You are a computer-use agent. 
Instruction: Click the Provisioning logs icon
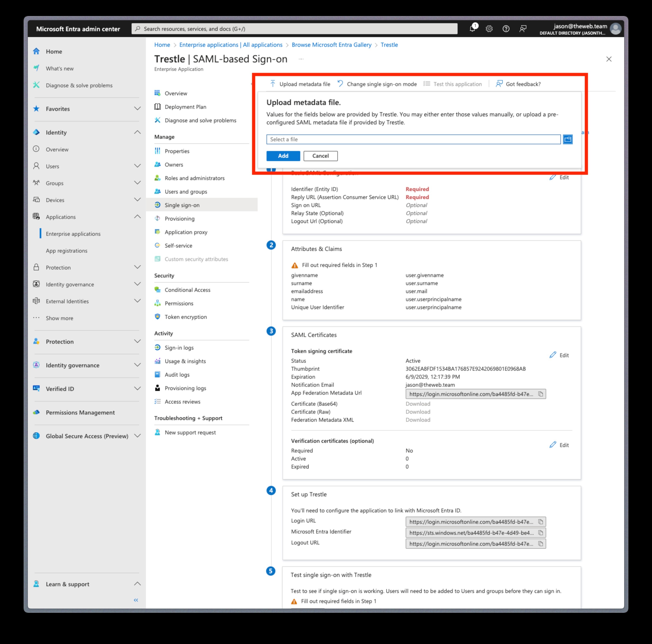coord(157,388)
